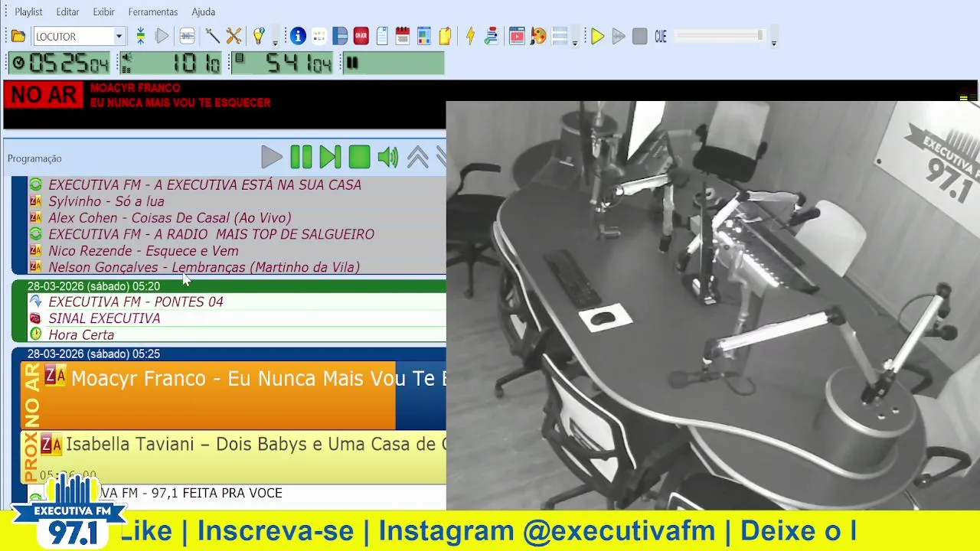Select the magic wand tool icon
The width and height of the screenshot is (980, 551).
point(212,36)
